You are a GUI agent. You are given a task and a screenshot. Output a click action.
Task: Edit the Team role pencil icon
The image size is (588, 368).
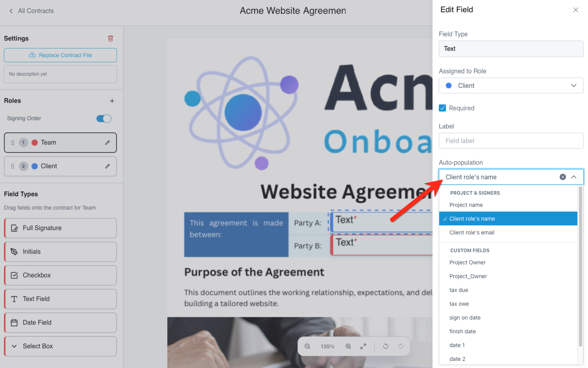(107, 143)
